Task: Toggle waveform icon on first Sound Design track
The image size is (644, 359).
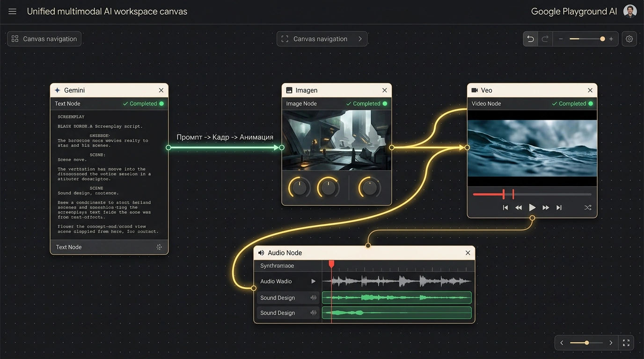Action: [x=314, y=298]
